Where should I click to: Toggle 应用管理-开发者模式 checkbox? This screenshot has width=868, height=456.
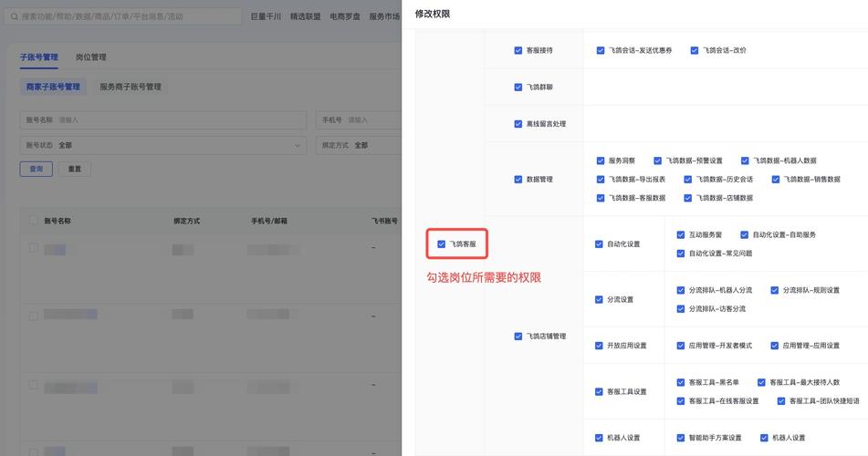[x=681, y=346]
